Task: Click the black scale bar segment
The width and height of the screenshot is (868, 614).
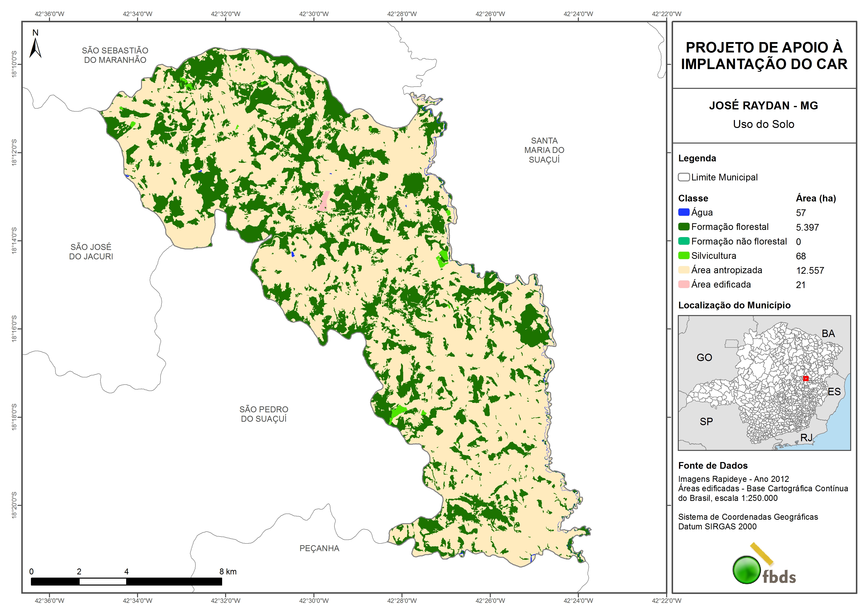Action: click(174, 582)
